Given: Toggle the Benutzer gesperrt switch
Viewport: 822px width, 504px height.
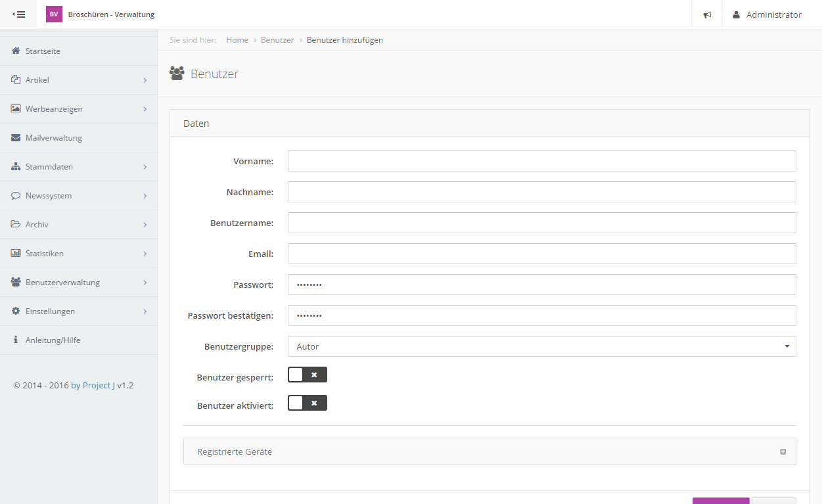Looking at the screenshot, I should point(307,375).
